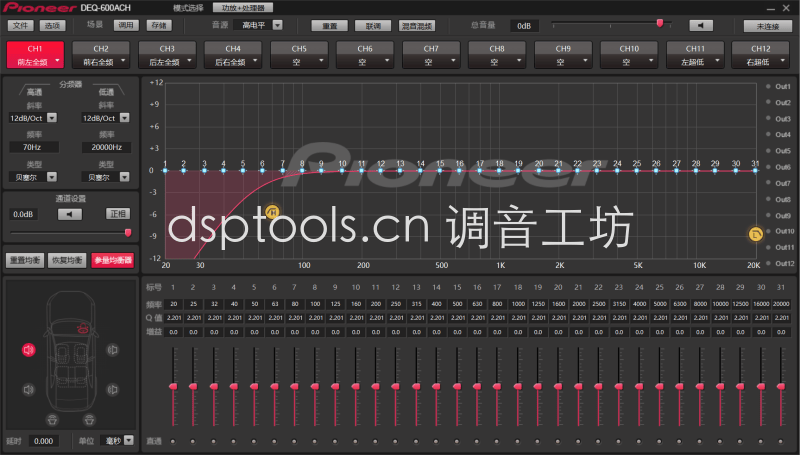Select rear-left speaker icon in car diagram
This screenshot has height=455, width=800.
(x=29, y=390)
